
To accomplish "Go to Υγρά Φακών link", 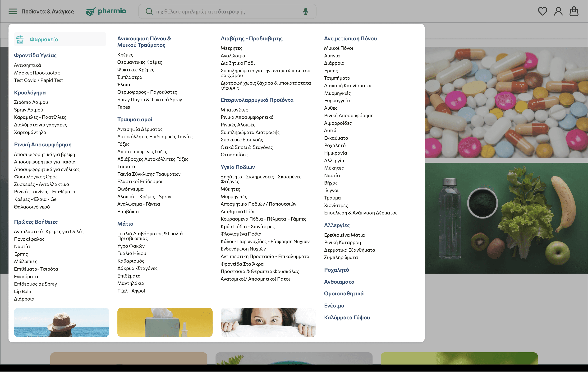I will pos(131,246).
